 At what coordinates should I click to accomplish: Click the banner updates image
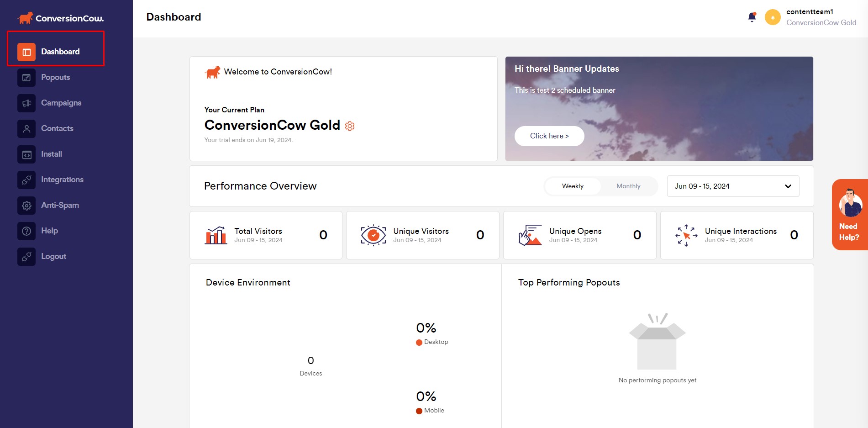(x=659, y=109)
